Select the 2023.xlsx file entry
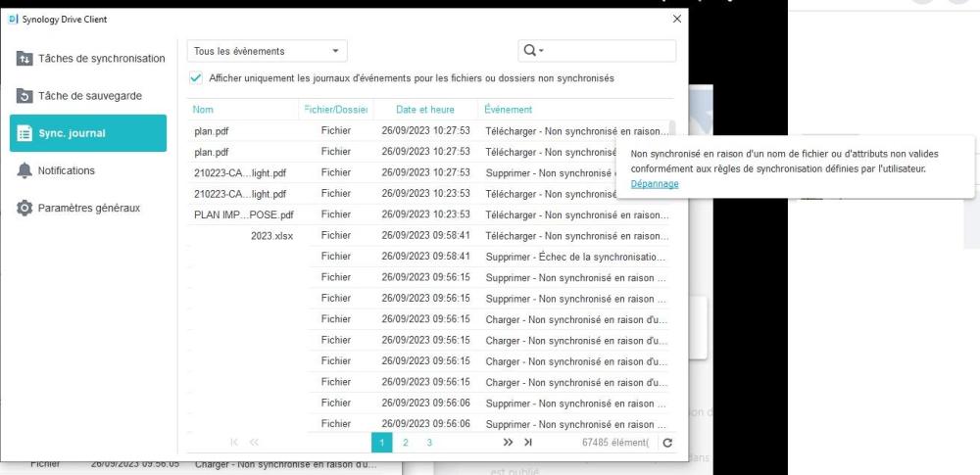 271,236
